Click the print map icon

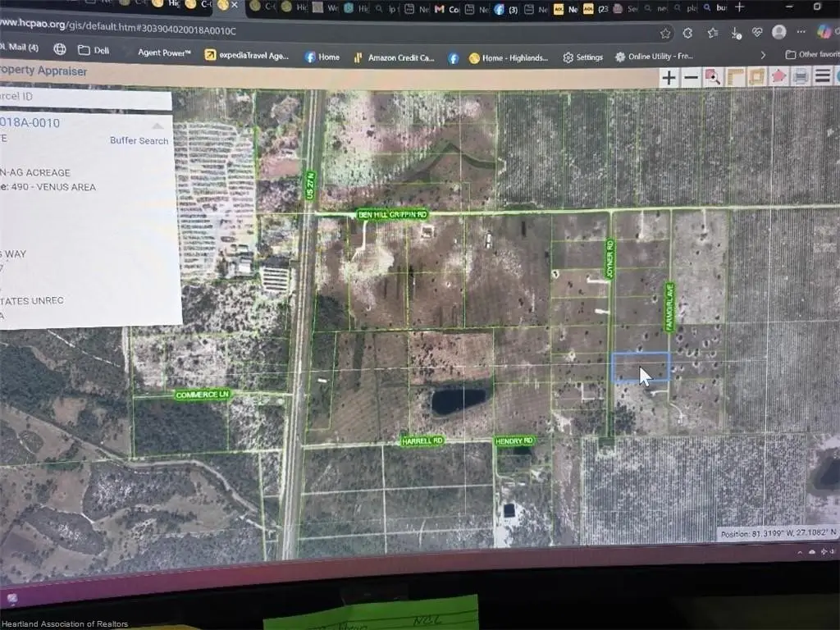801,77
